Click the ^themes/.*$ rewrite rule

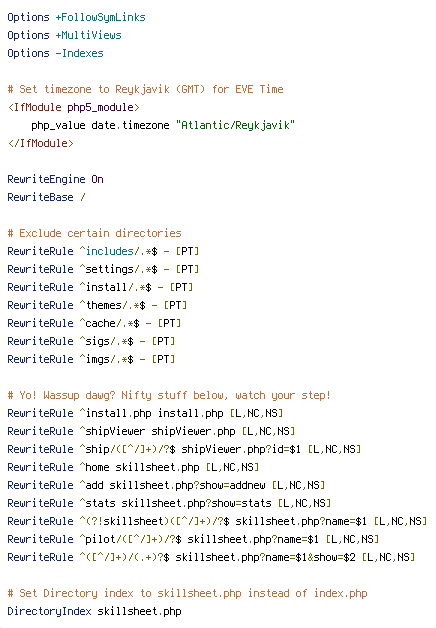tap(97, 305)
